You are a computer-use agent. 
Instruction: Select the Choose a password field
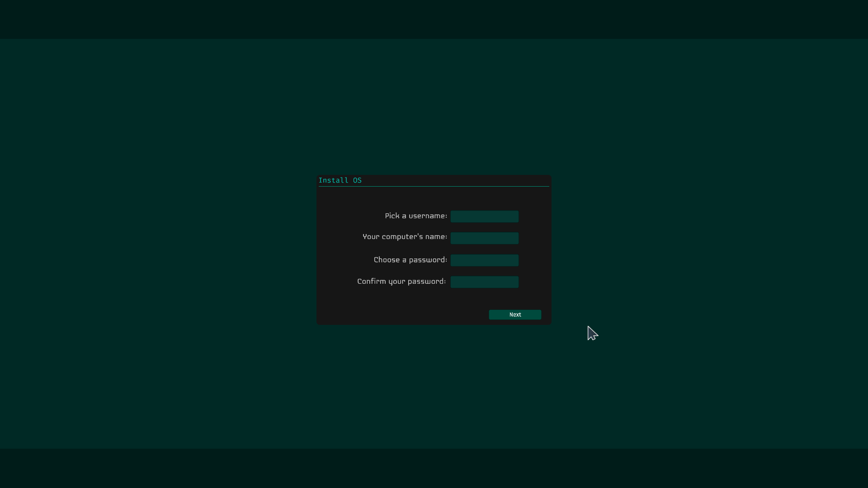484,260
